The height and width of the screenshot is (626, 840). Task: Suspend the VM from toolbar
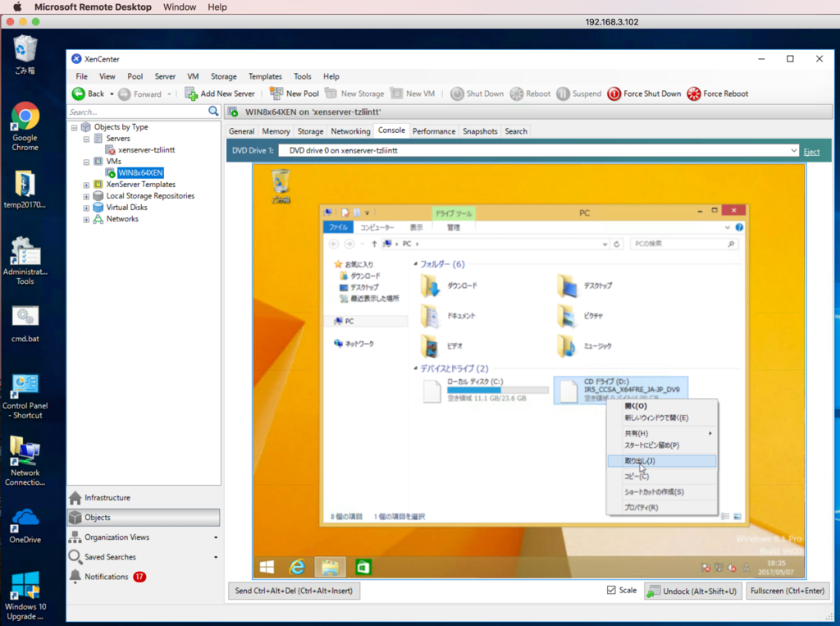579,94
